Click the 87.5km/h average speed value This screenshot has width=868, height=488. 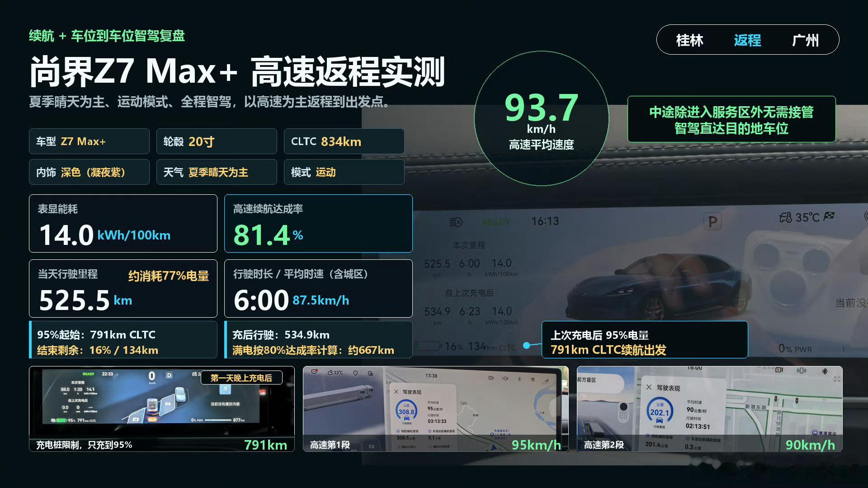pyautogui.click(x=321, y=300)
